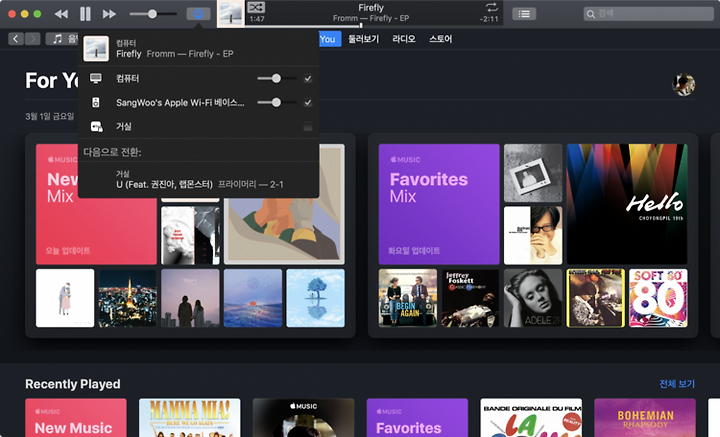Click the Firefly album art in popover

[96, 48]
